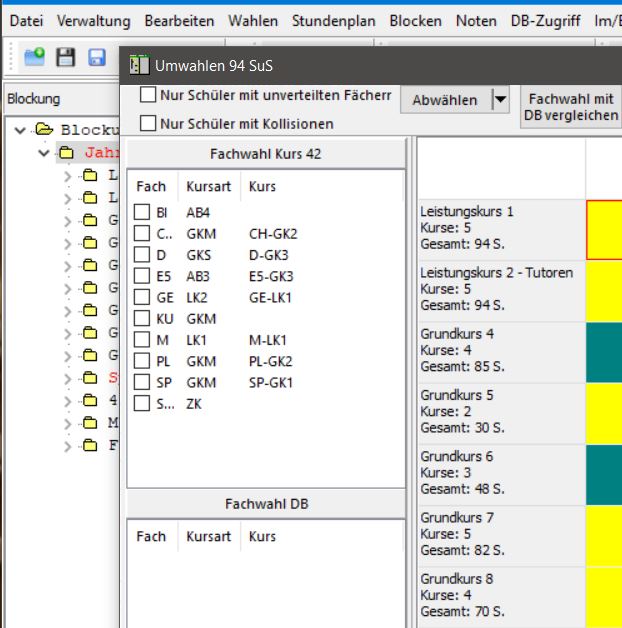Viewport: 622px width, 628px height.
Task: Expand the tree row labeled F
Action: pos(67,446)
